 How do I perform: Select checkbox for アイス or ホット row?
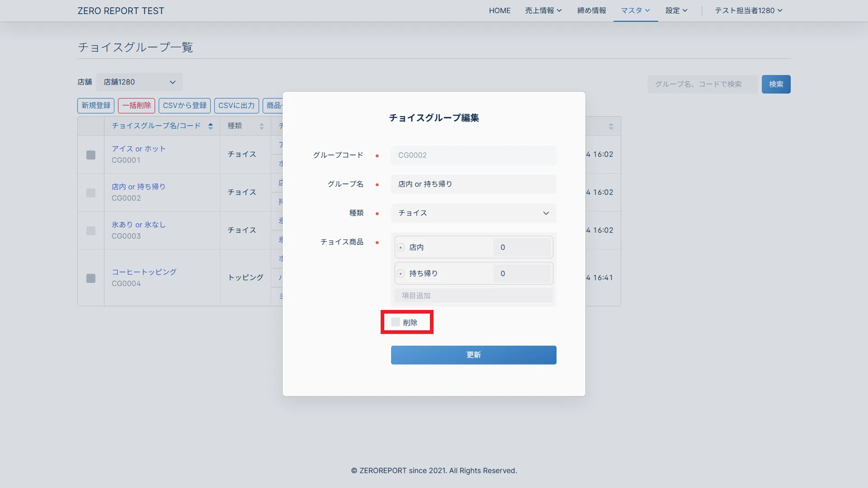click(x=91, y=155)
